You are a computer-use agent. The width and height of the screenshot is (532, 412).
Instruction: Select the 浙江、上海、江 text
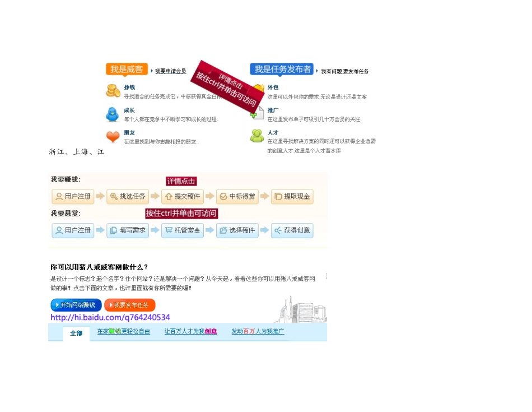pos(76,152)
